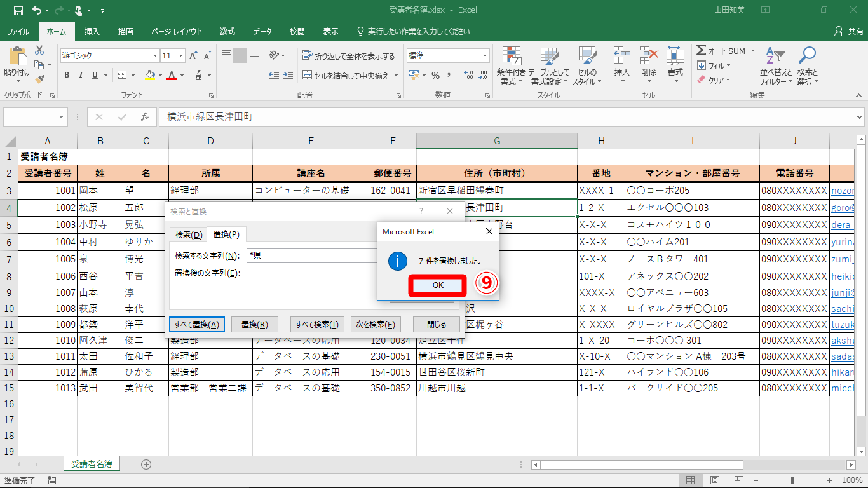Click the AutoSum sigma icon

pos(702,51)
